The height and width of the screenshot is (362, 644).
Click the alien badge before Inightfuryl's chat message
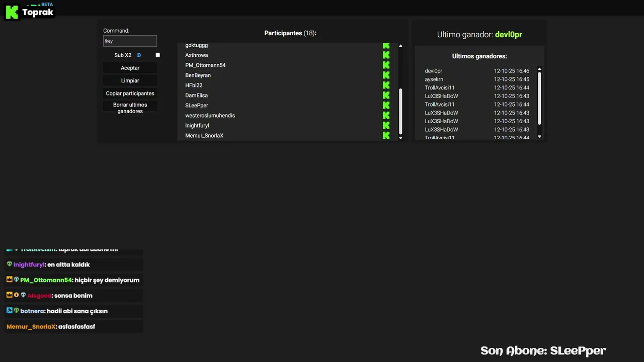[x=9, y=264]
